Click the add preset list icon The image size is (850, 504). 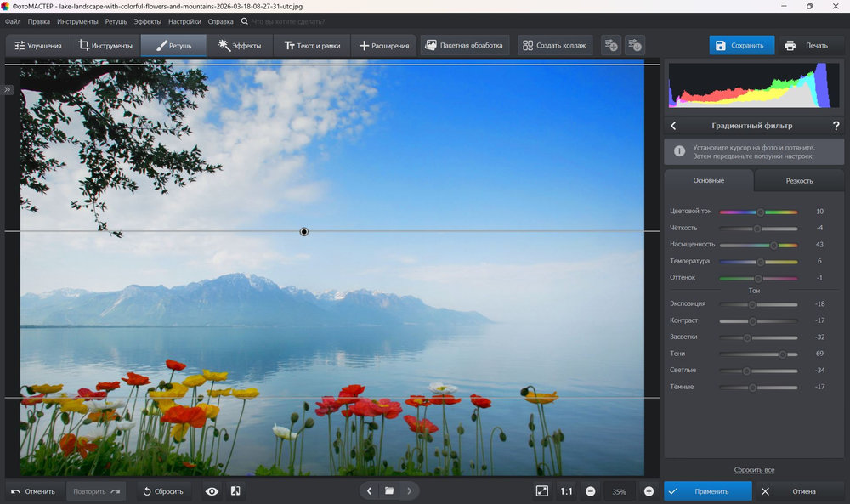coord(611,46)
